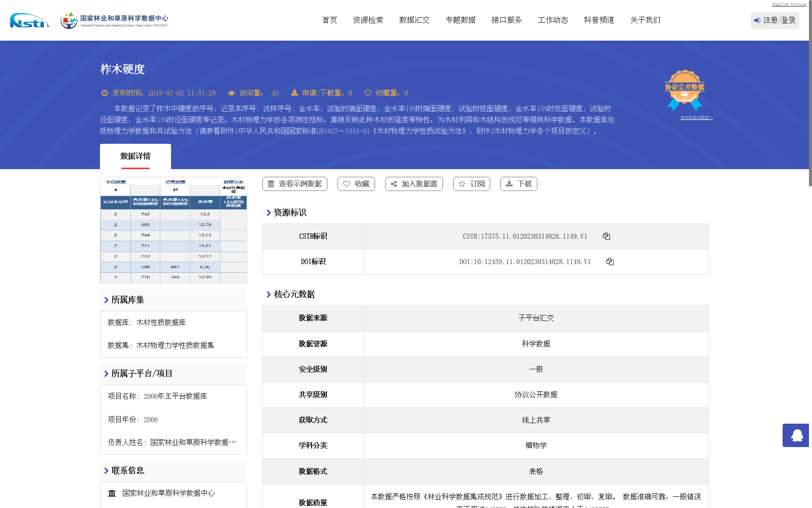Image resolution: width=812 pixels, height=508 pixels.
Task: Click the NSTI logo
Action: coord(29,20)
